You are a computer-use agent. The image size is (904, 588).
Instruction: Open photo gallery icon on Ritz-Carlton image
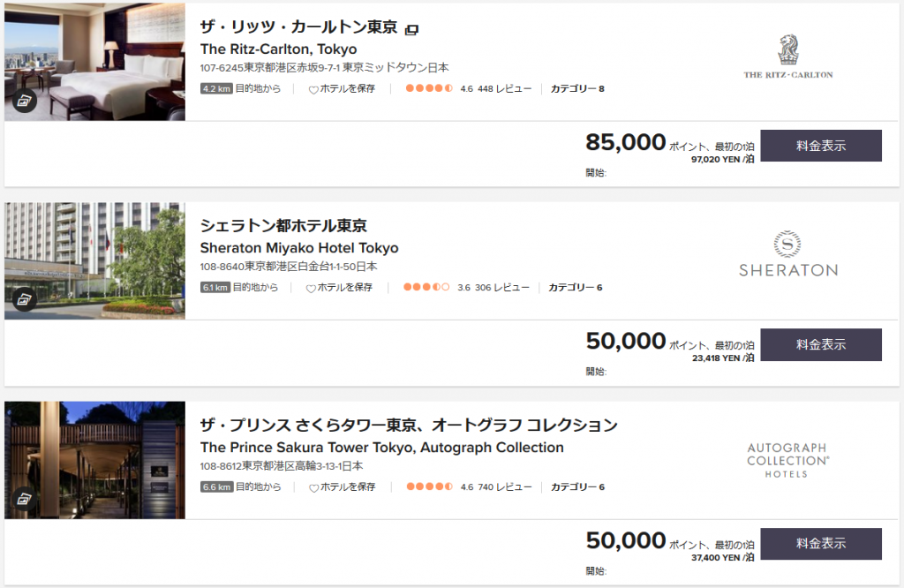24,101
